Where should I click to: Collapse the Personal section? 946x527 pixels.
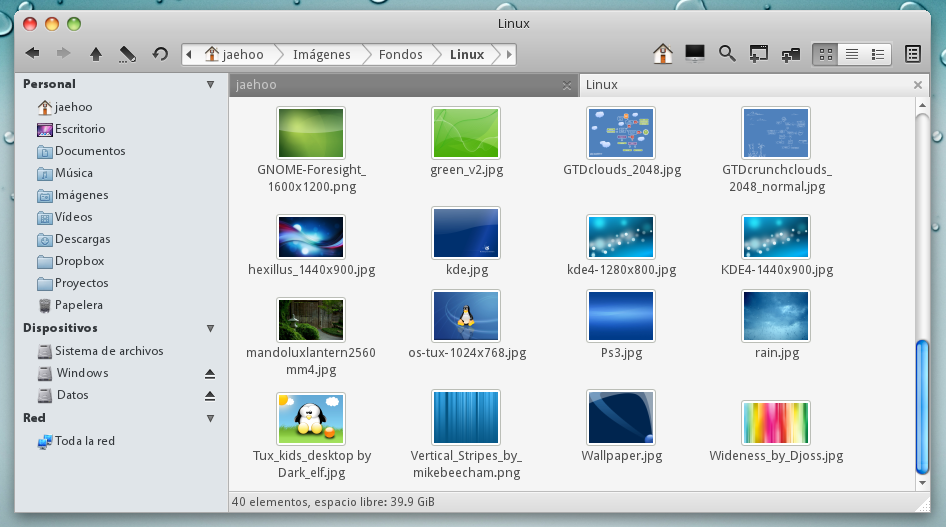(x=210, y=84)
